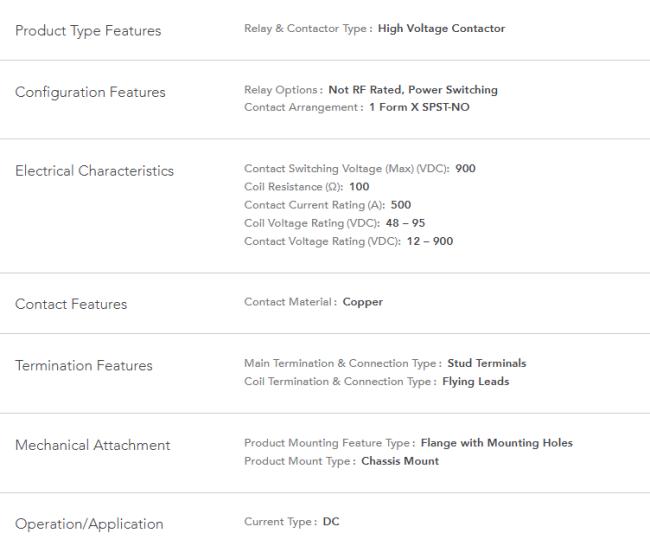Select the Configuration Features section heading
The width and height of the screenshot is (650, 559).
tap(90, 92)
